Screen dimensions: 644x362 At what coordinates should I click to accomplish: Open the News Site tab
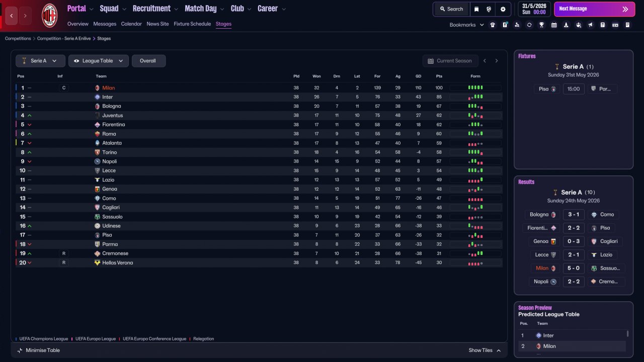tap(158, 24)
